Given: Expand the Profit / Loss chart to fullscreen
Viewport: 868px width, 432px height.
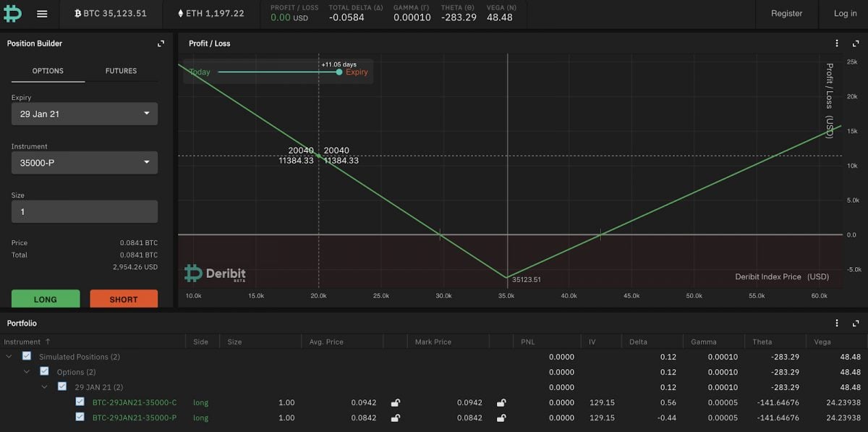Looking at the screenshot, I should click(856, 43).
